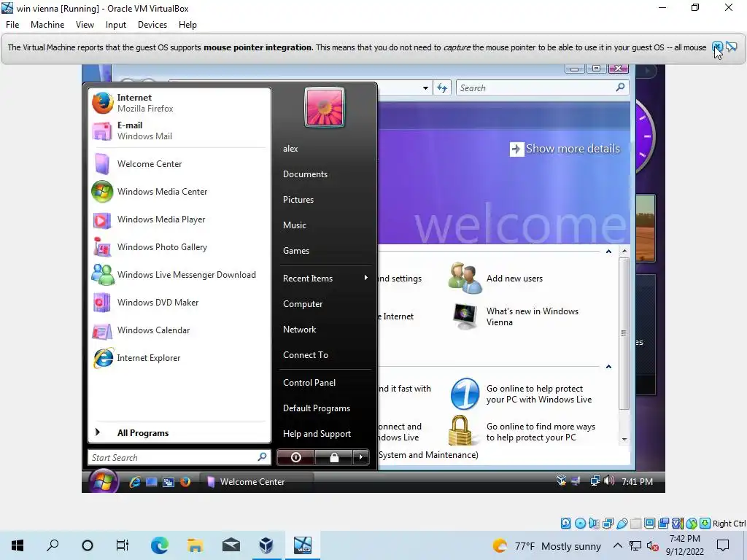Open Mozilla Firefox from the Start menu
This screenshot has width=747, height=560.
coord(179,103)
